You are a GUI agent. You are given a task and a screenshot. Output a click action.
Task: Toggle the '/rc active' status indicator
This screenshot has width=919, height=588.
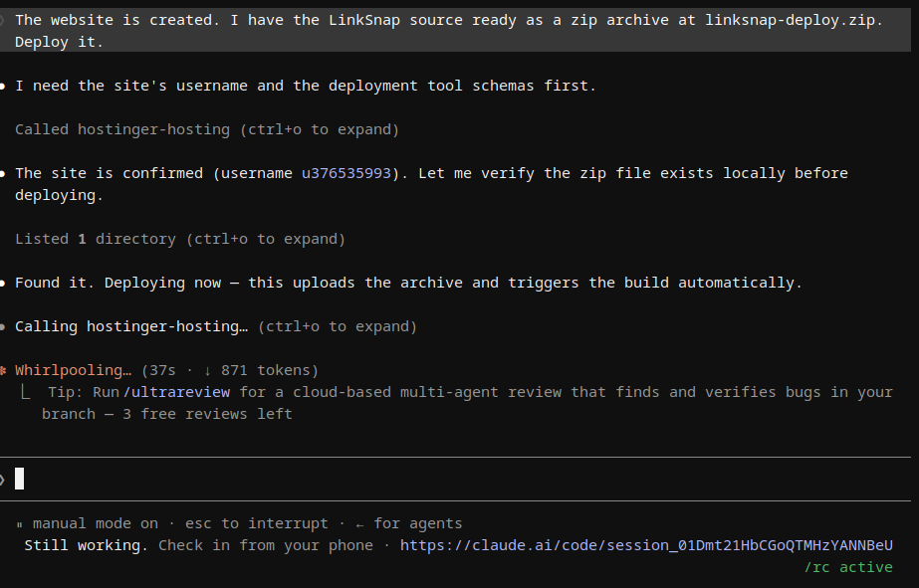[x=848, y=567]
